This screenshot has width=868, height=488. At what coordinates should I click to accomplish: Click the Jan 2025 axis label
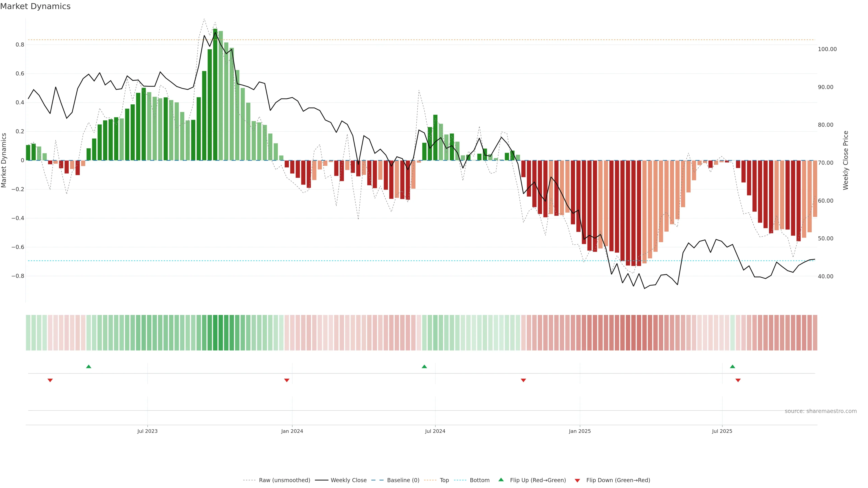[580, 431]
